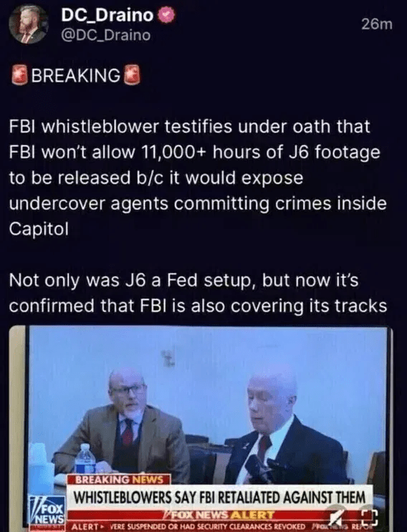Click the Fox News logo in video
Viewport: 407px width, 532px height.
pos(48,511)
